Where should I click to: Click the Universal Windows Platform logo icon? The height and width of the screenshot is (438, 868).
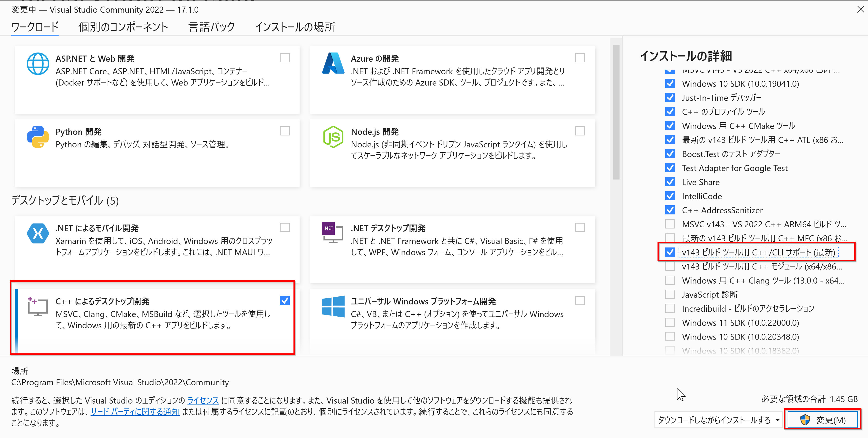[333, 307]
